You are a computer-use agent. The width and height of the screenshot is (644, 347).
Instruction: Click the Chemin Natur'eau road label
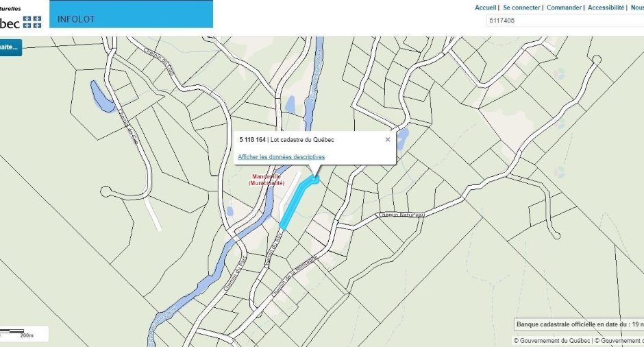tap(401, 215)
